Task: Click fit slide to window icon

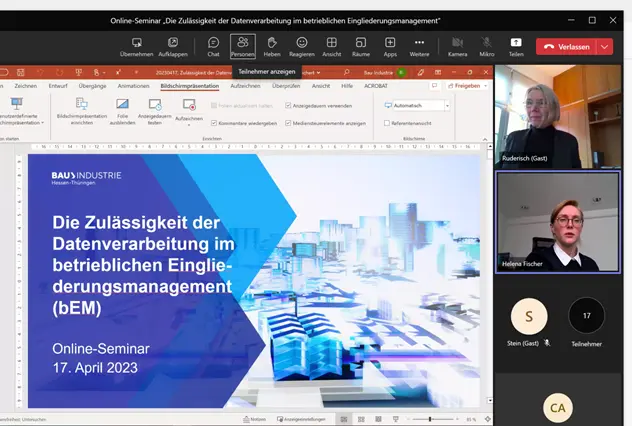Action: pyautogui.click(x=487, y=420)
